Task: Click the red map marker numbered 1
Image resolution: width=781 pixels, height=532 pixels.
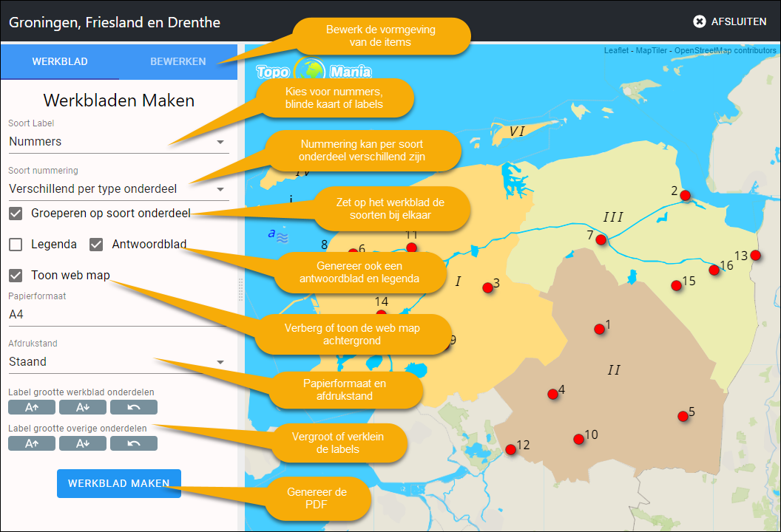Action: [600, 329]
